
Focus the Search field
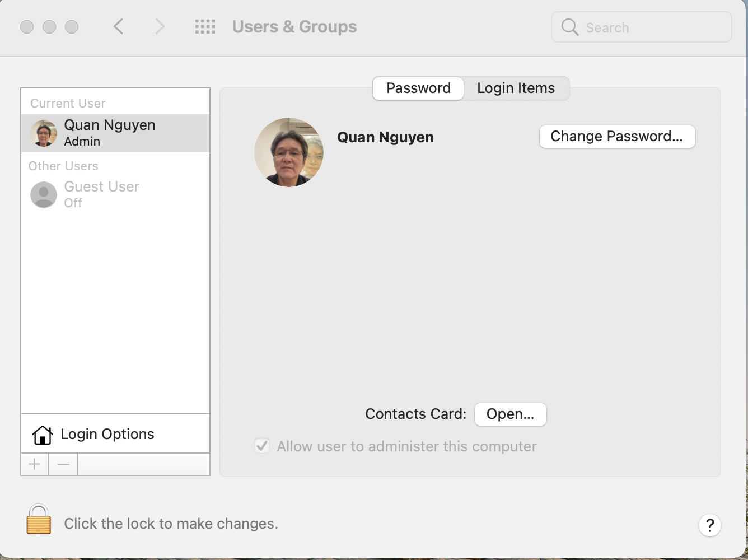click(x=642, y=27)
